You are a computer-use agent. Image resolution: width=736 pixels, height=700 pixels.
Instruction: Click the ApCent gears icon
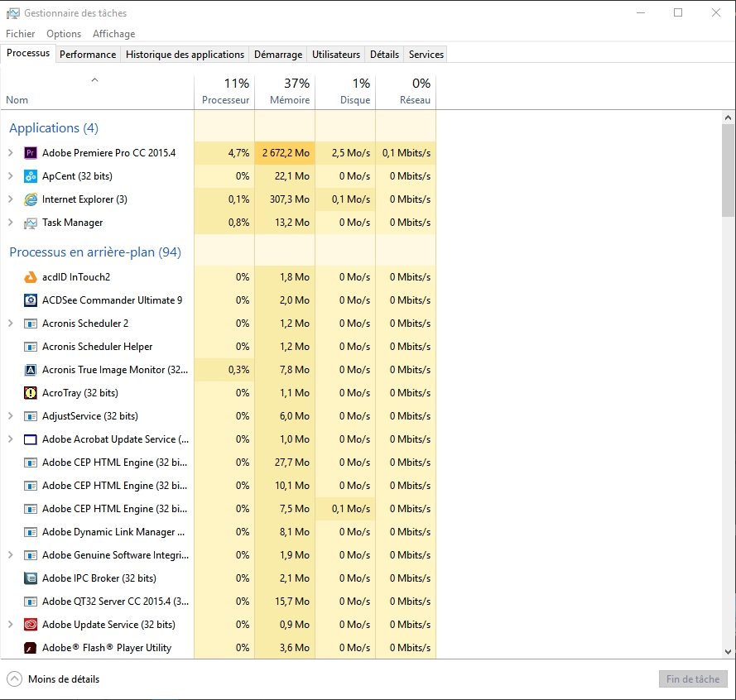(31, 176)
